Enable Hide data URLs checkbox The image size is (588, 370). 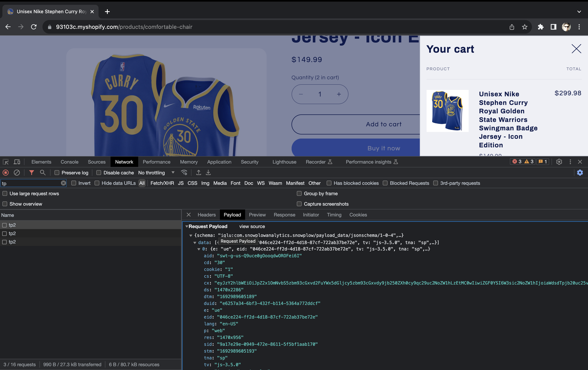[97, 183]
